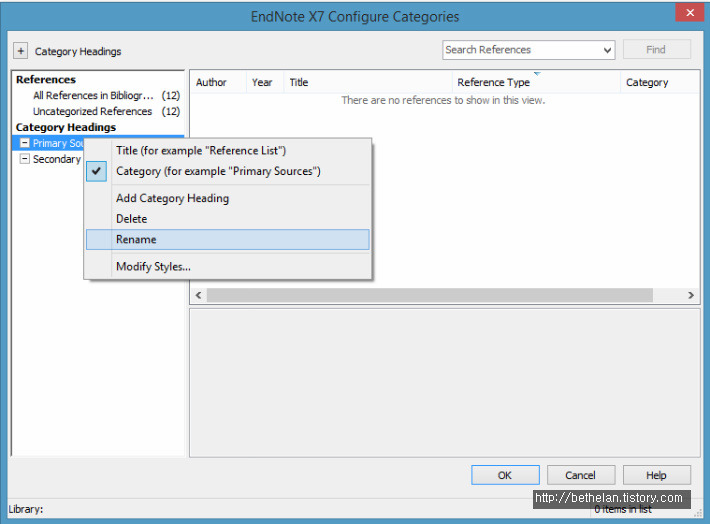Choose Delete from context menu
The height and width of the screenshot is (524, 710).
228,219
